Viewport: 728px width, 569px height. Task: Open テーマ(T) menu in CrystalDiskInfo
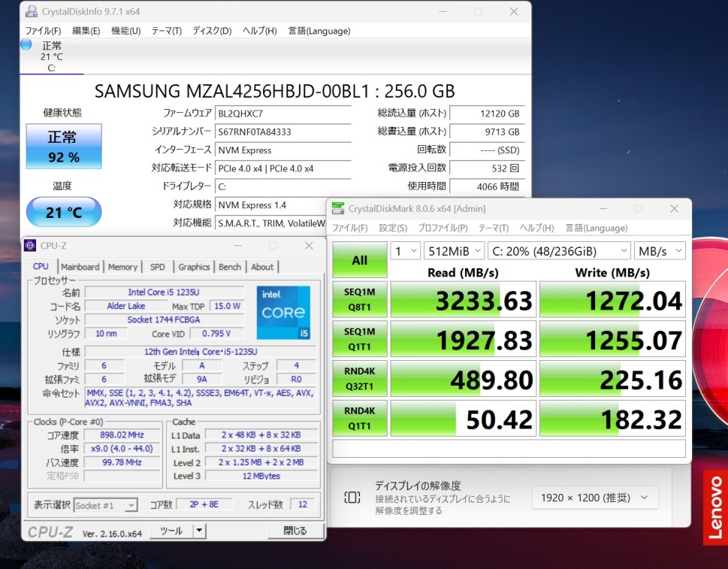[x=166, y=31]
